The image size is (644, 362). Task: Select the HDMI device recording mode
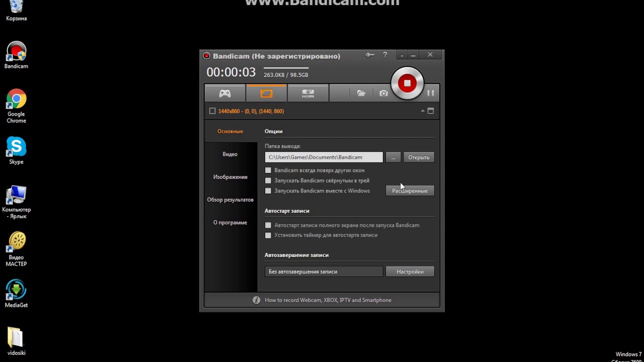(x=308, y=93)
